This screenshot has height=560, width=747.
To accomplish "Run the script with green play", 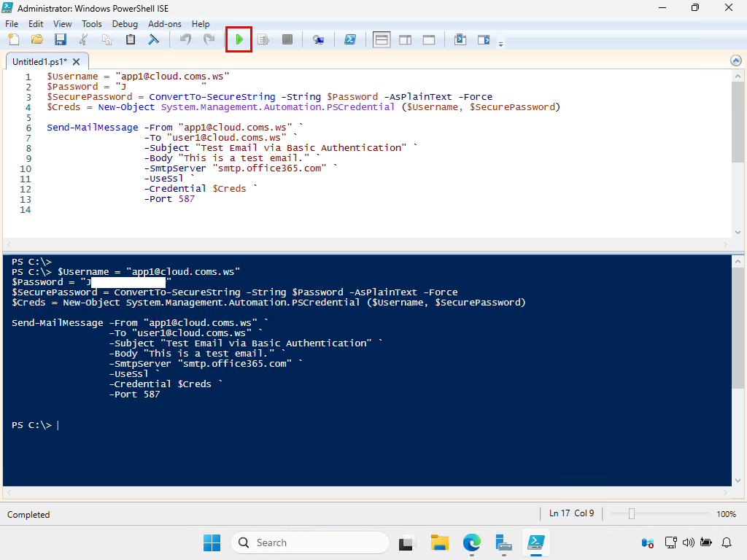I will [239, 39].
